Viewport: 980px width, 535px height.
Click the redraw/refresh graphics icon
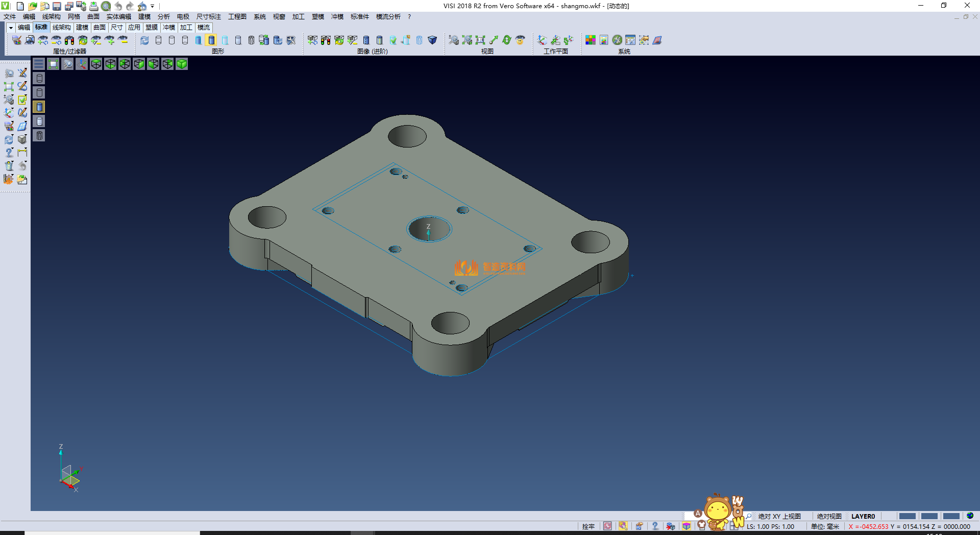tap(144, 40)
